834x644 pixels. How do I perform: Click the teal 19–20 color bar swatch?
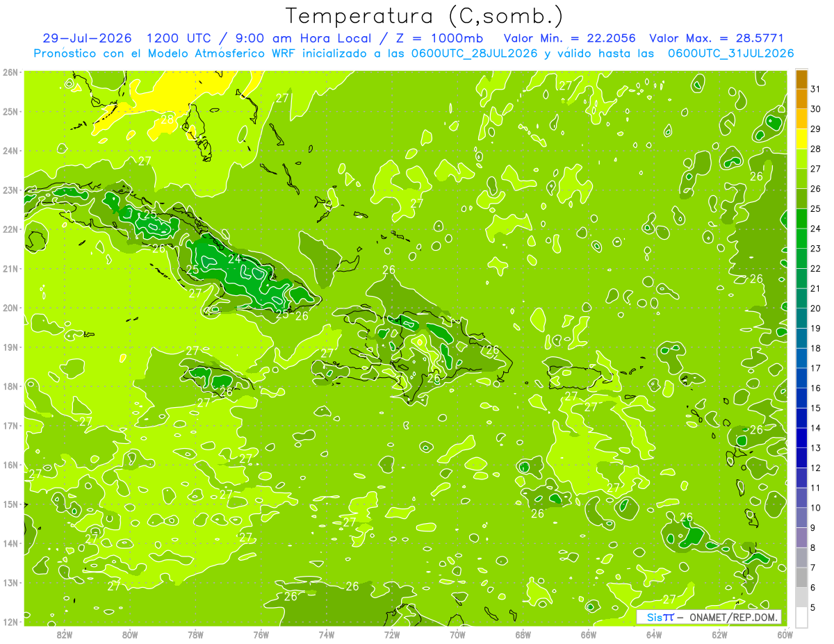[x=801, y=318]
